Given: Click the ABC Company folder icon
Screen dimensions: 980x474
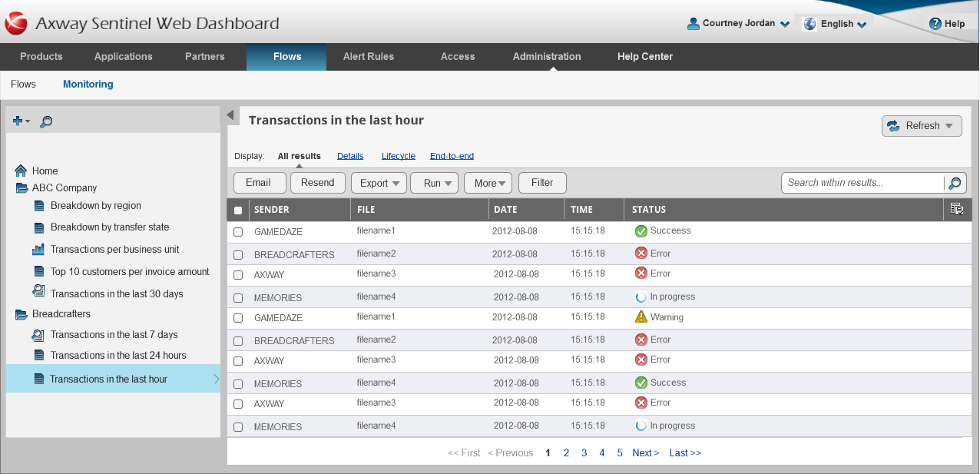Looking at the screenshot, I should click(x=22, y=188).
